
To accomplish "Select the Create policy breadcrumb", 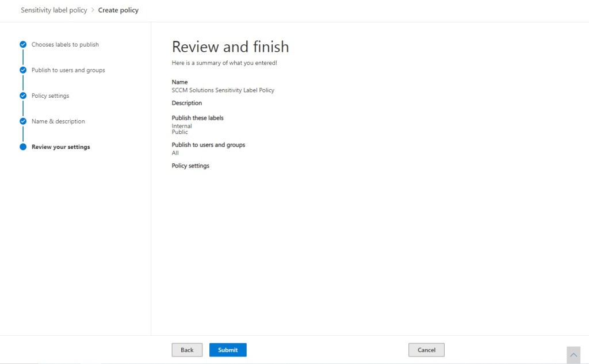I will pyautogui.click(x=118, y=10).
